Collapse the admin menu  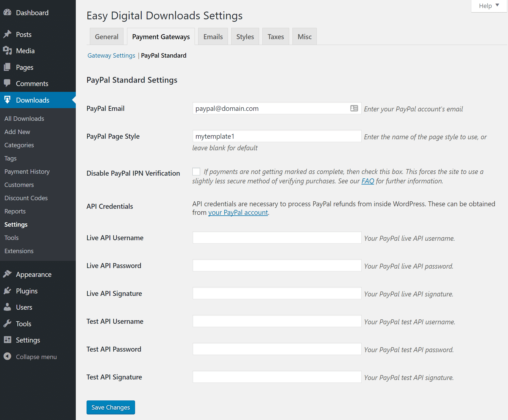pyautogui.click(x=7, y=357)
